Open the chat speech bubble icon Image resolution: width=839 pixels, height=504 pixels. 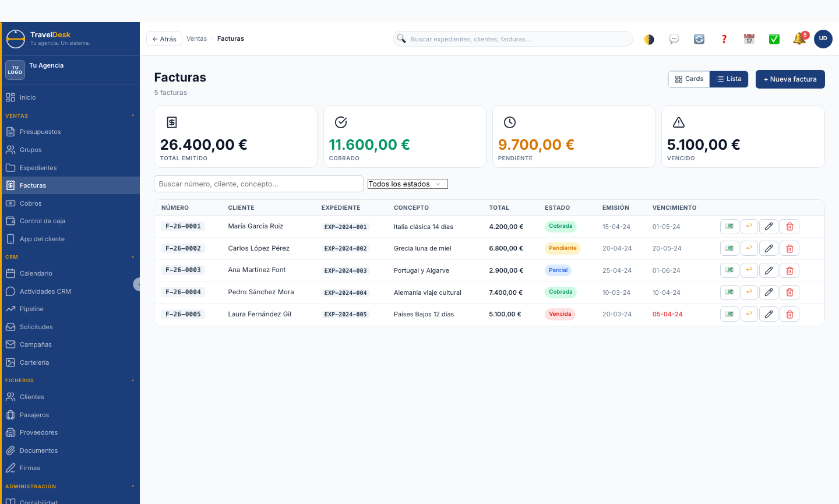pyautogui.click(x=674, y=39)
